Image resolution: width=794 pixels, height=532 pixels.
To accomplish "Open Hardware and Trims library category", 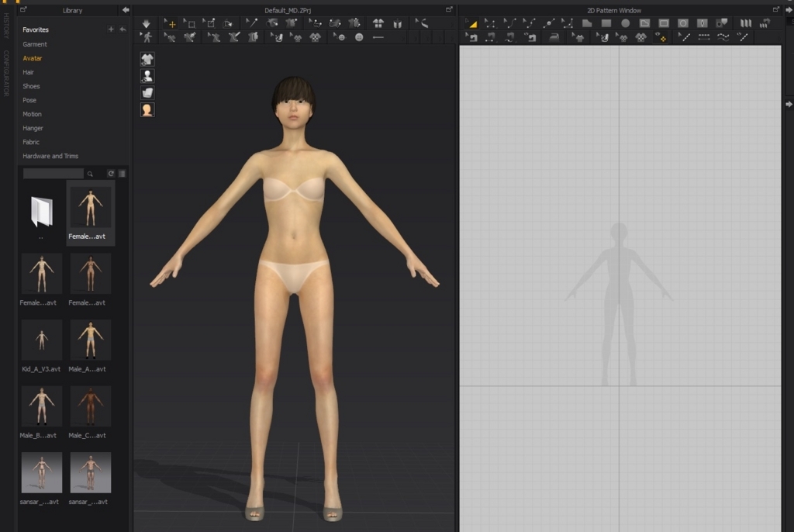I will pos(50,156).
